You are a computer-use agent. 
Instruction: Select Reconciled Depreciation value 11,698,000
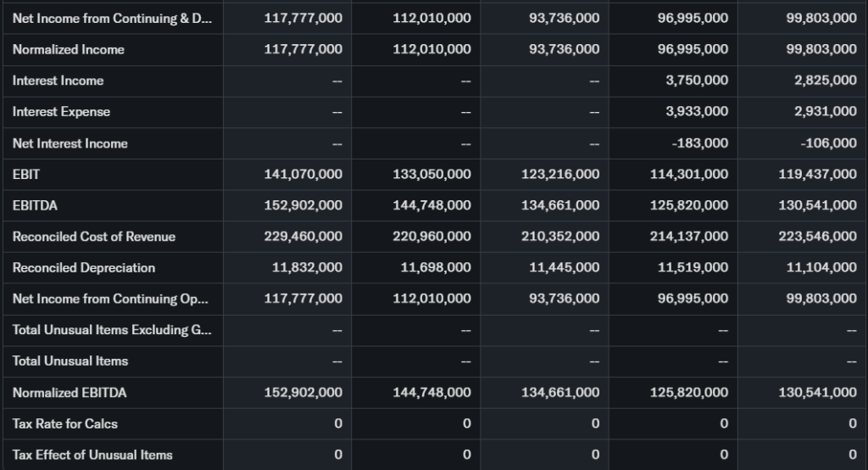point(436,268)
